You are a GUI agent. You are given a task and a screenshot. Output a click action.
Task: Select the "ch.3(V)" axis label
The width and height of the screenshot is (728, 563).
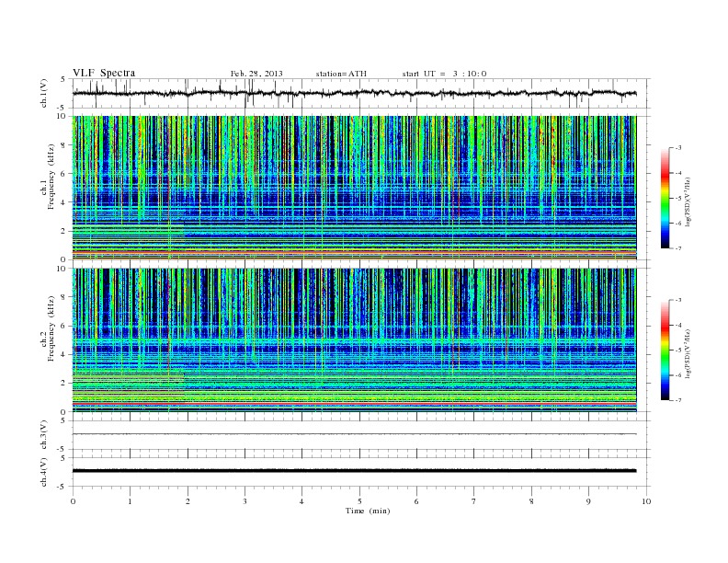(44, 435)
